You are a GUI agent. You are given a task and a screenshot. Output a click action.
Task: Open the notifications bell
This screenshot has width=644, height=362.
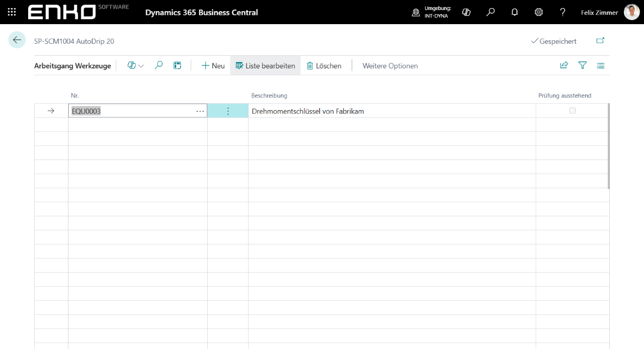point(514,12)
